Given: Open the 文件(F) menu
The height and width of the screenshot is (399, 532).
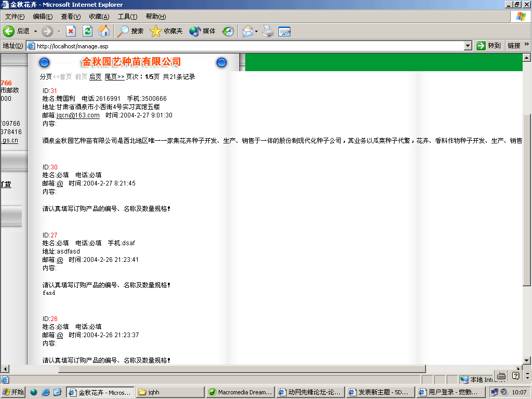Looking at the screenshot, I should [x=15, y=17].
